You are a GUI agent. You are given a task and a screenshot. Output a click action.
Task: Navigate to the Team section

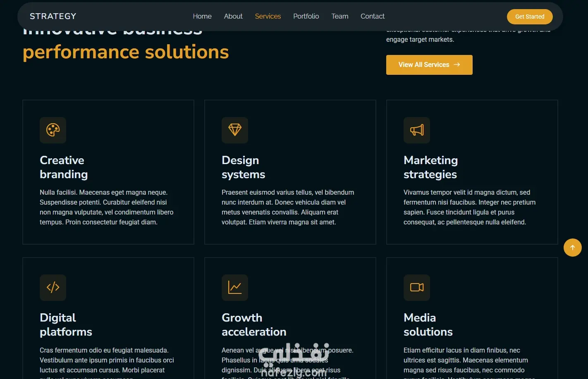point(340,16)
